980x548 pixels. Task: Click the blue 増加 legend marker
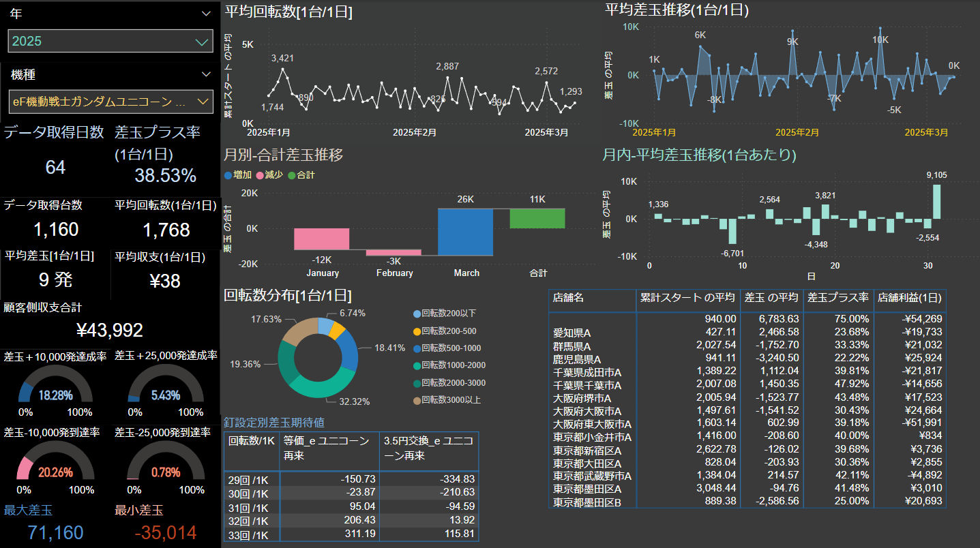228,175
